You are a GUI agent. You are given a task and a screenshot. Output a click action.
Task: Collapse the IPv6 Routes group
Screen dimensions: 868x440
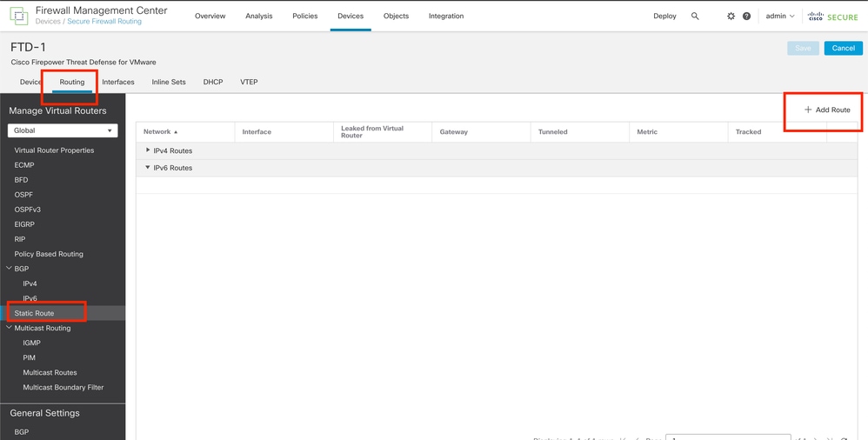[x=148, y=167]
